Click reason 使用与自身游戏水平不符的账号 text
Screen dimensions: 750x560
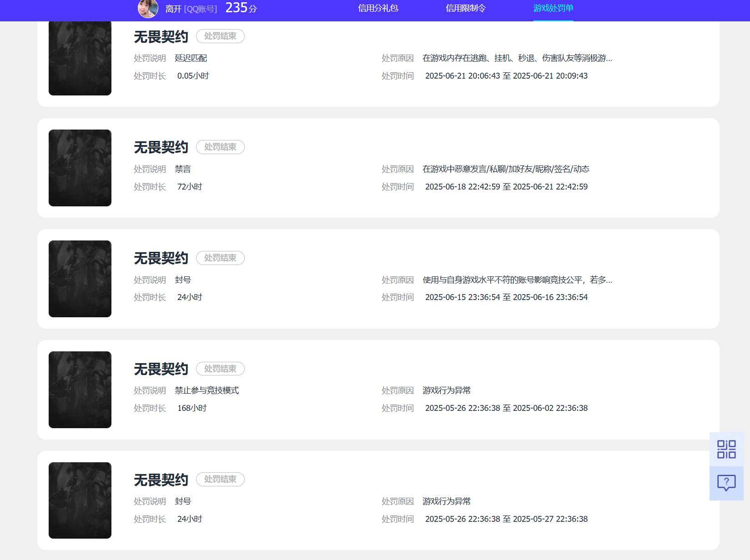tap(518, 280)
